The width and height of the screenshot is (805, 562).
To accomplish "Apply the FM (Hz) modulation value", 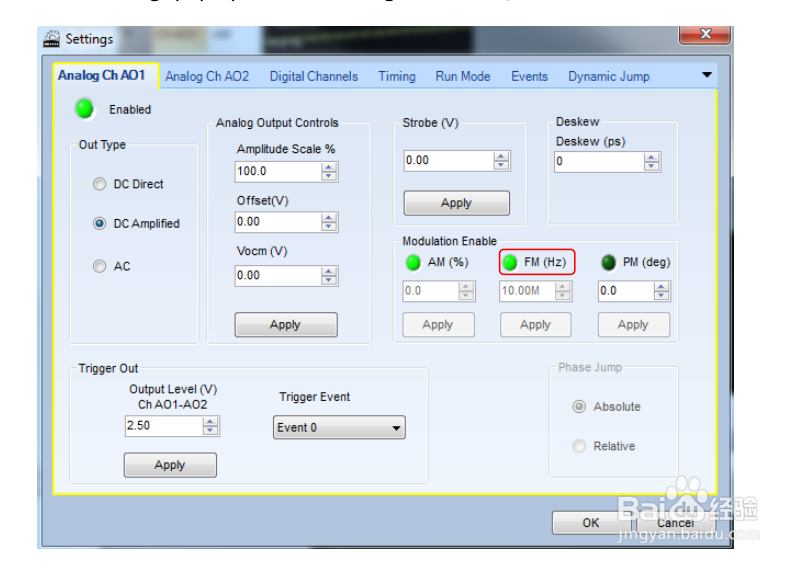I will [535, 324].
